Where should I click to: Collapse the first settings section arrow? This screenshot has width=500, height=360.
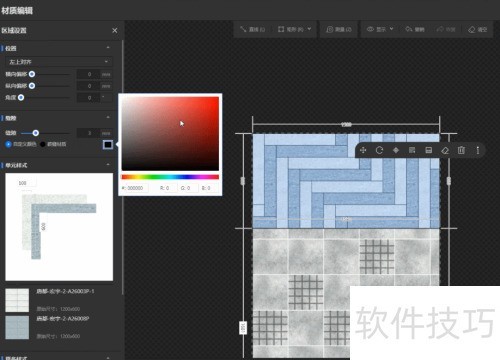tap(108, 48)
